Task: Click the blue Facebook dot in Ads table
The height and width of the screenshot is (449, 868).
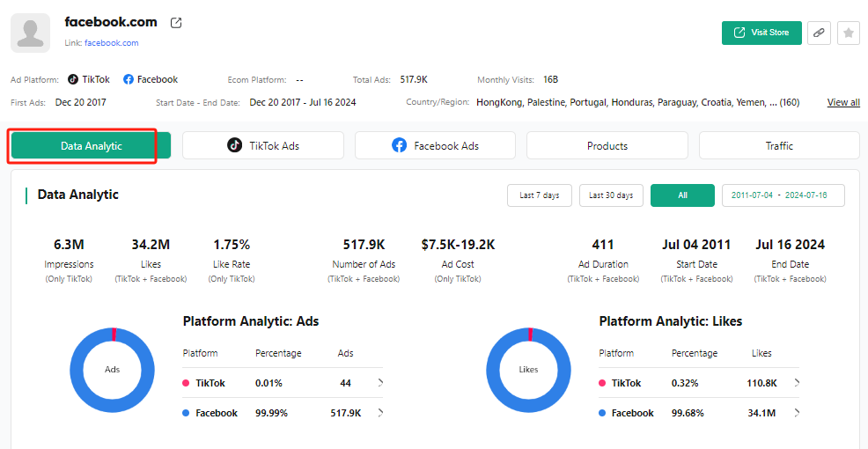Action: click(x=186, y=413)
